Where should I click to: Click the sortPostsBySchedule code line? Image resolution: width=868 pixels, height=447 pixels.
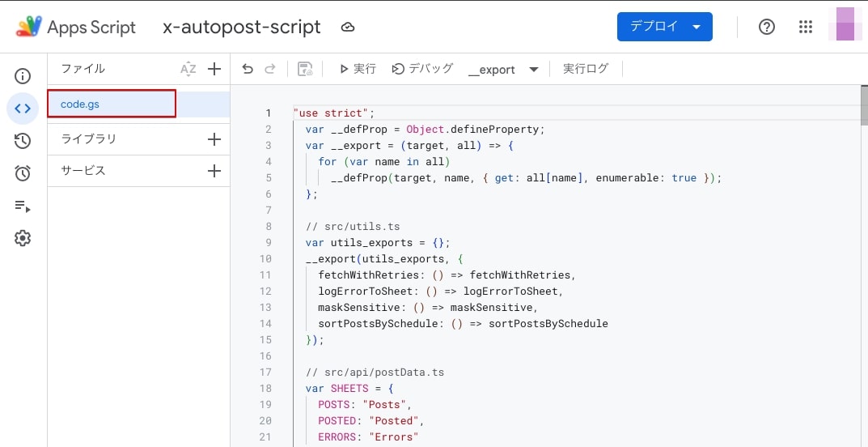[464, 323]
